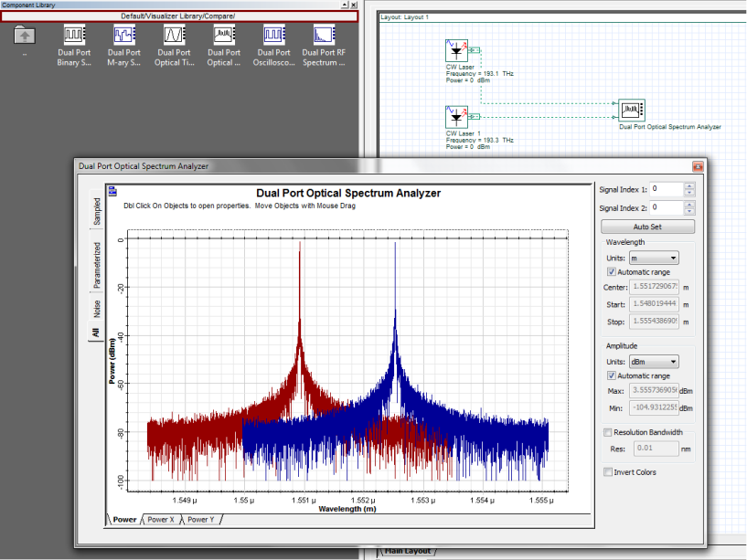Enable Resolution Bandwidth

pyautogui.click(x=606, y=431)
